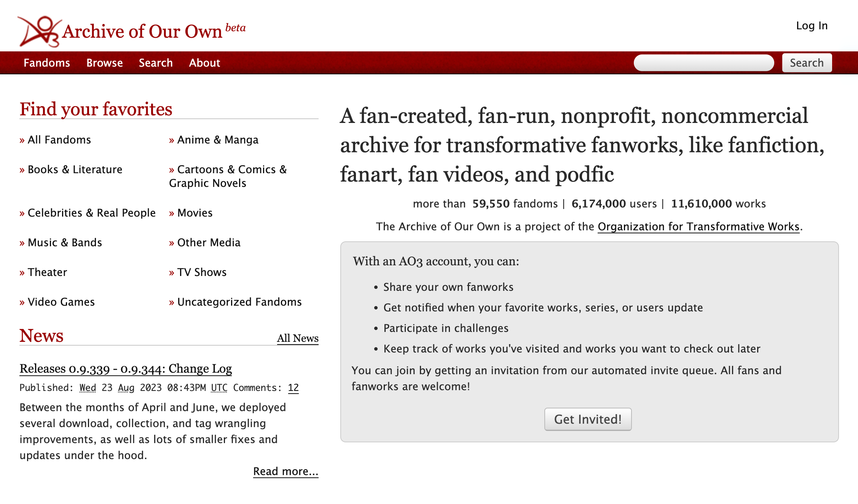Click the All Fandoms category icon link

pyautogui.click(x=22, y=139)
